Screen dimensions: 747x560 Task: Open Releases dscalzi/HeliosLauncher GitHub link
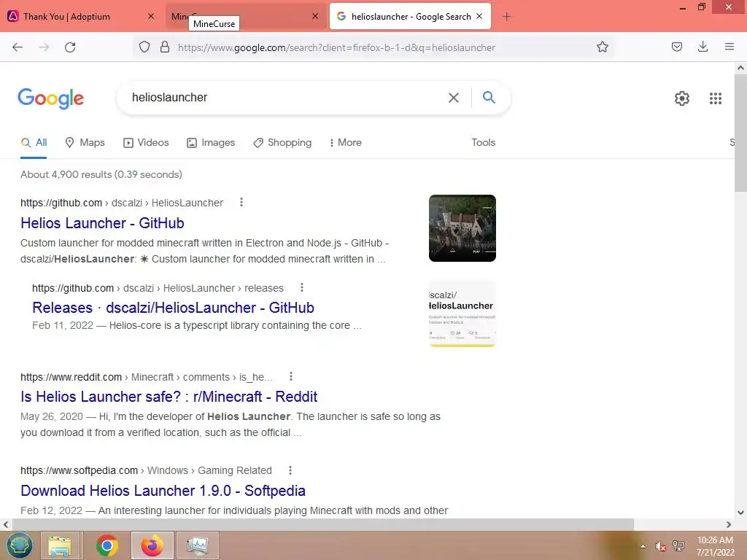173,308
